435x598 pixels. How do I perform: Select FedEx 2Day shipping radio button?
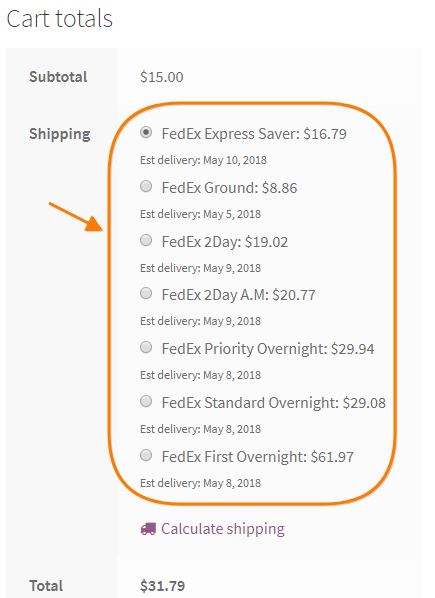[146, 240]
